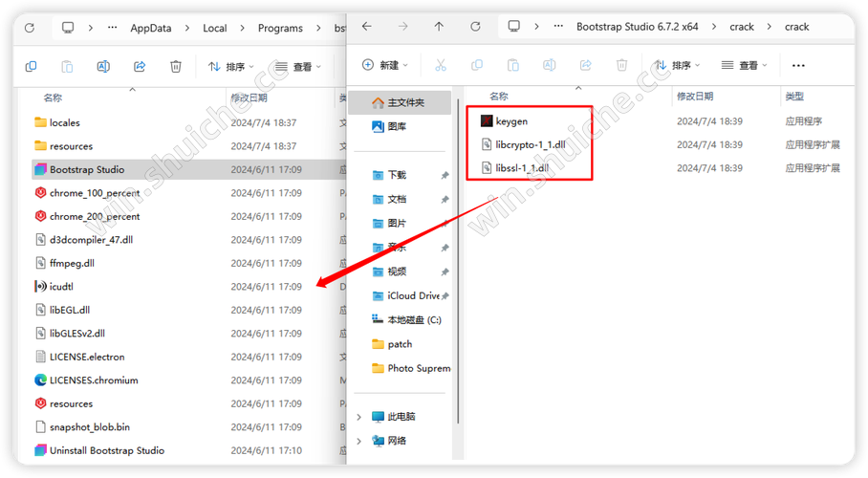Viewport: 868px width, 478px height.
Task: Select libEGL.dll file
Action: (62, 310)
